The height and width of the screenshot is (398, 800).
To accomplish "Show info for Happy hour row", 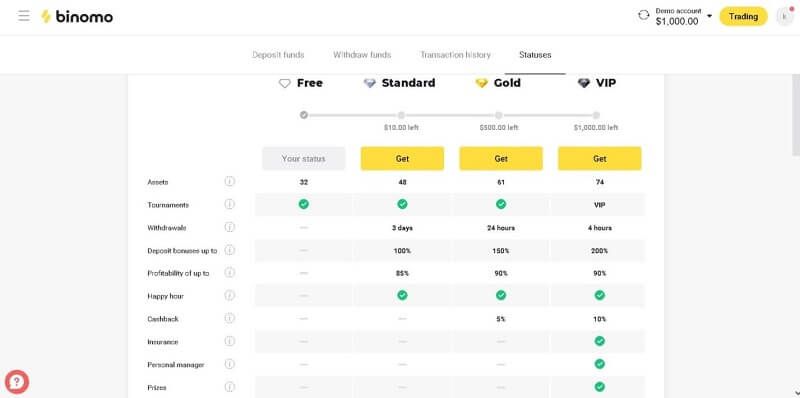I will tap(230, 295).
